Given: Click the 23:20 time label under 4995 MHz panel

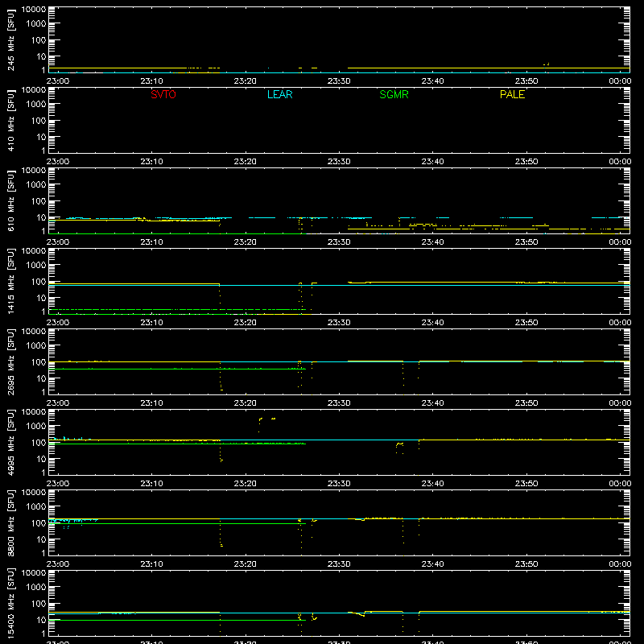Looking at the screenshot, I should coord(246,484).
